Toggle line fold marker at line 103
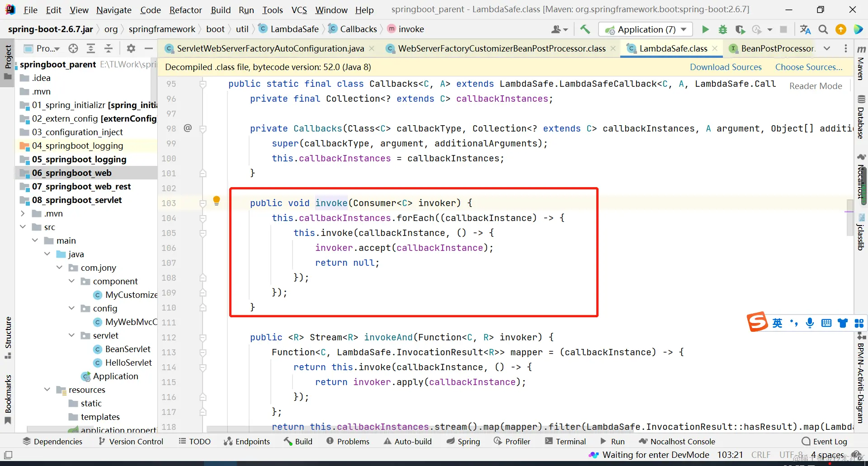Screen dimensions: 868x466 click(x=203, y=203)
